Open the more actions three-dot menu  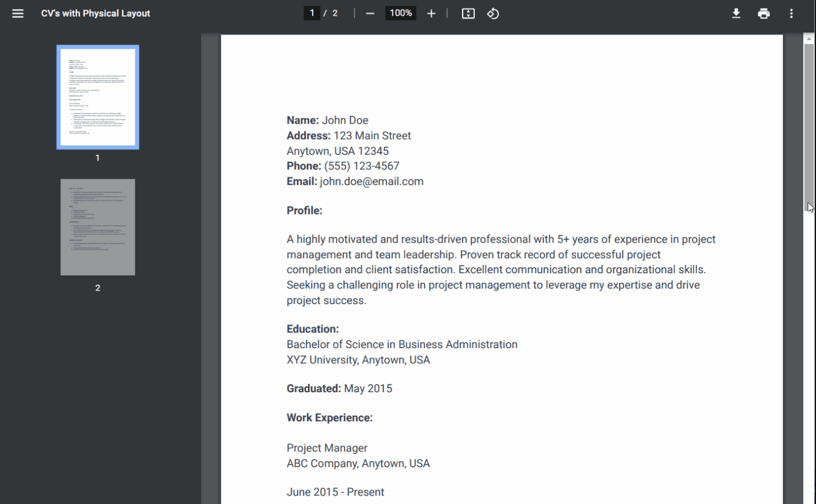pyautogui.click(x=793, y=13)
